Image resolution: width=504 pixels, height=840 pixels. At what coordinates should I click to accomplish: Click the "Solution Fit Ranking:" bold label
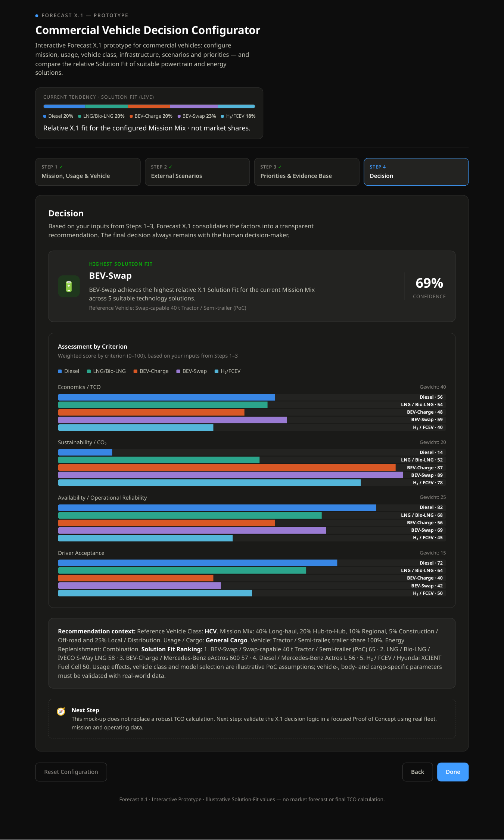coord(172,649)
